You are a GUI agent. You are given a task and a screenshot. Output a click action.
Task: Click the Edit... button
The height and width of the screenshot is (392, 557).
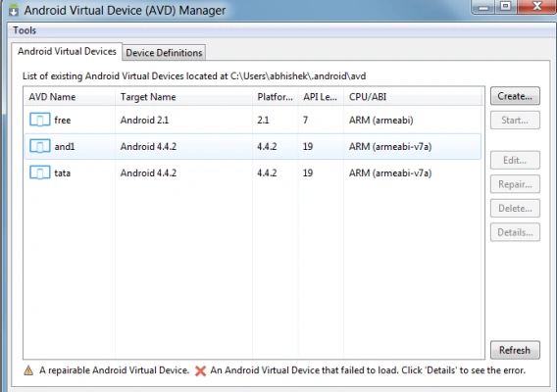pyautogui.click(x=515, y=160)
